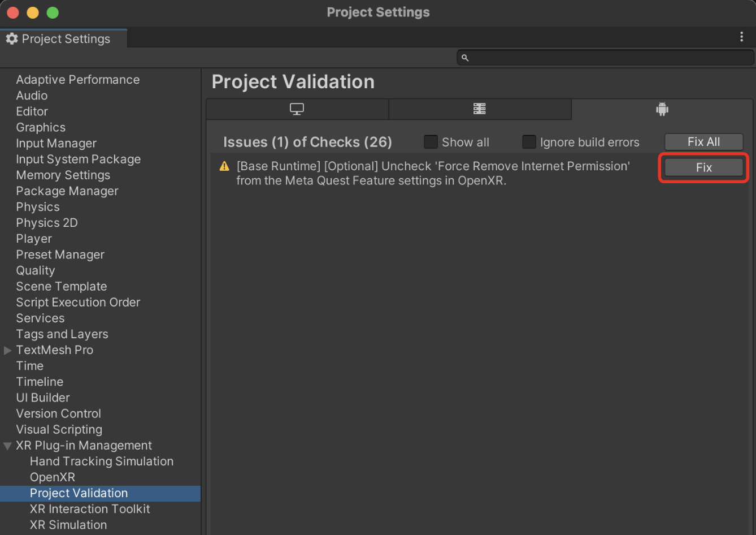Image resolution: width=756 pixels, height=535 pixels.
Task: Select the Dedicated Server platform tab
Action: tap(480, 109)
